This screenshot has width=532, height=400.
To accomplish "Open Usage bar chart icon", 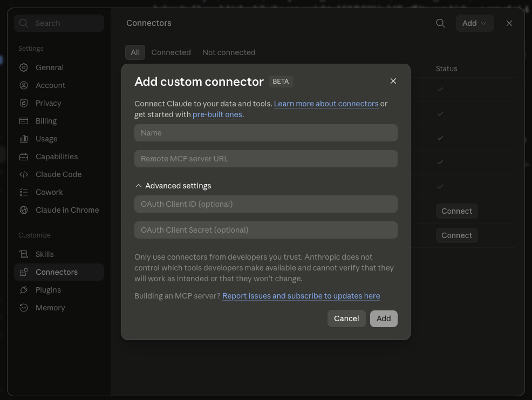I will 24,139.
